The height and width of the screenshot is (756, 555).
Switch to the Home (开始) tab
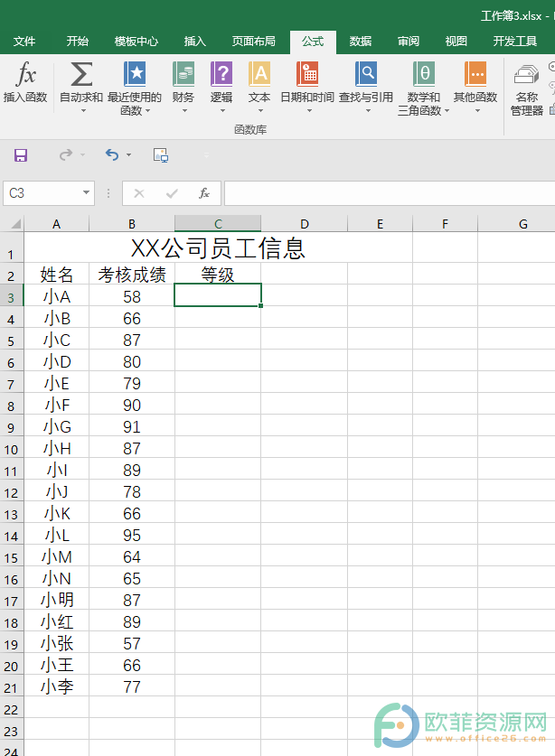(77, 42)
